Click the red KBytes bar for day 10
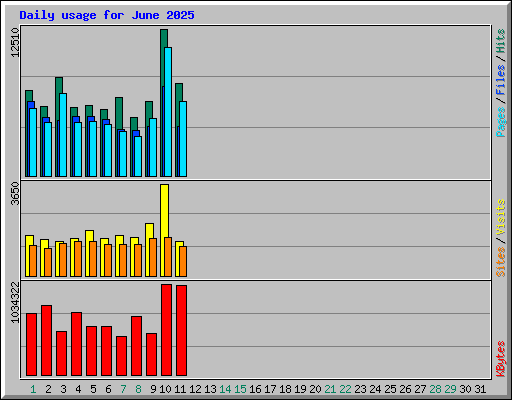Screen dimensions: 512x400 point(166,330)
